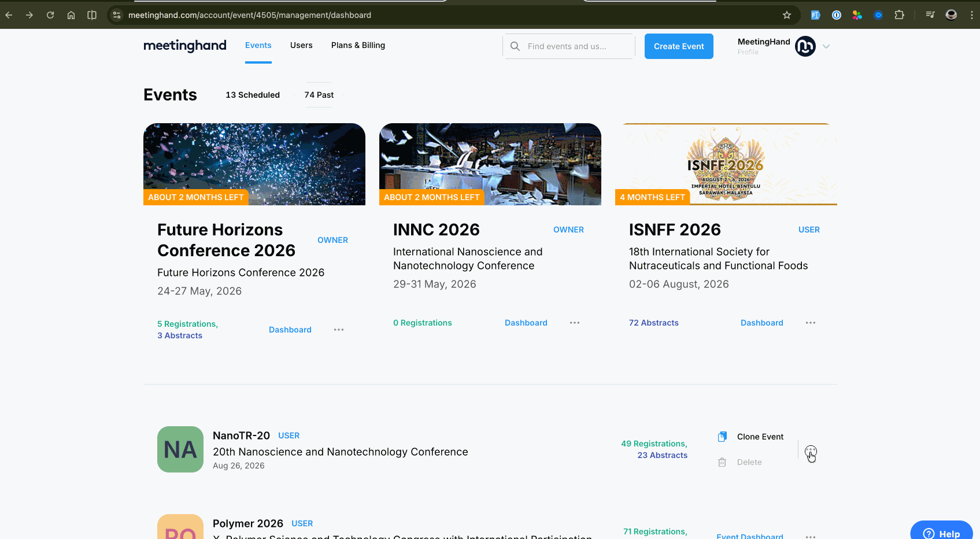Screen dimensions: 980x539
Task: Go to browser home page
Action: coord(71,15)
